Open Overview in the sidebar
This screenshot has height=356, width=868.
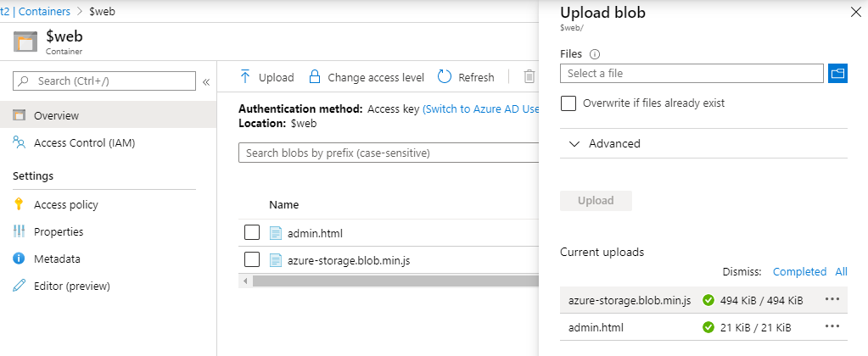pos(108,115)
